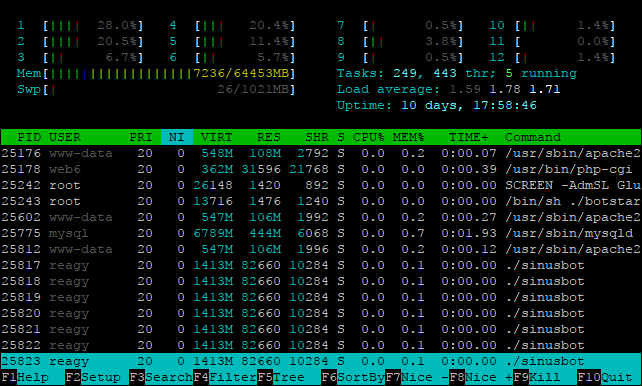Activate F4 Filter in the function bar
Viewport: 642px width, 386px height.
[x=225, y=377]
